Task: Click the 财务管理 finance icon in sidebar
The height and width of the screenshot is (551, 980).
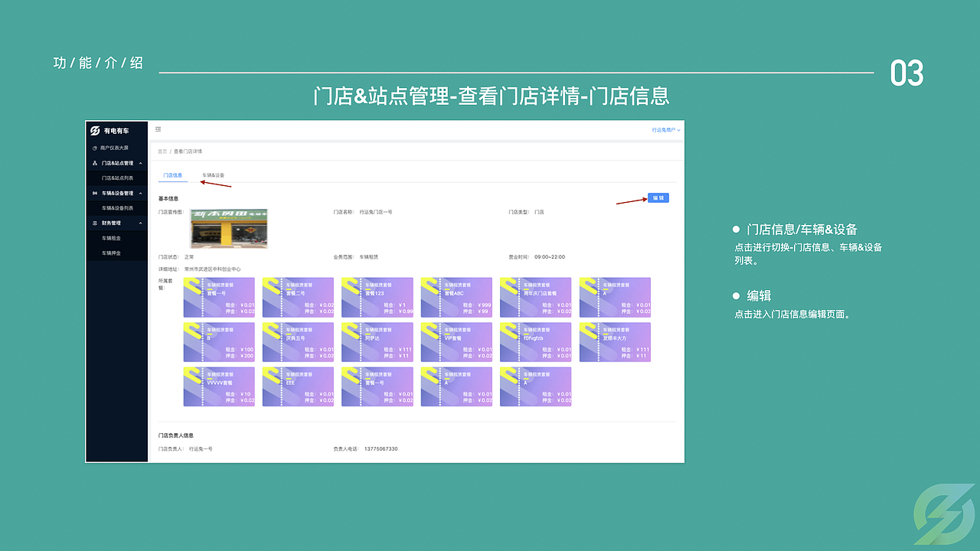Action: (94, 223)
